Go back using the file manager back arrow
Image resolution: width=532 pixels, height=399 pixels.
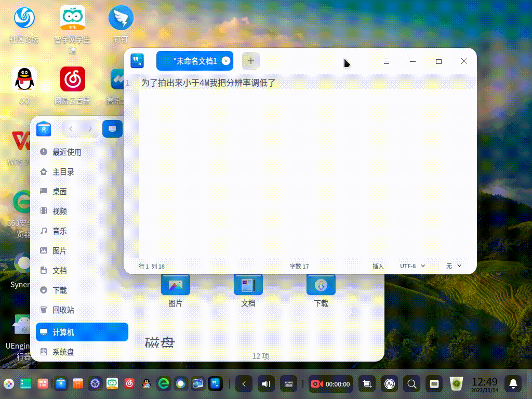[71, 129]
